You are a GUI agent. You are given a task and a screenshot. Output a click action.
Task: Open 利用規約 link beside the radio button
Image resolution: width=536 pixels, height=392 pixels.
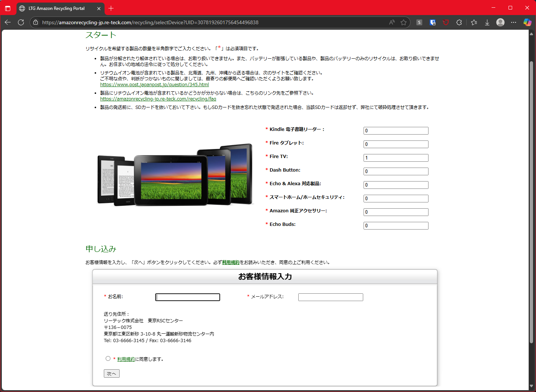[x=126, y=359]
